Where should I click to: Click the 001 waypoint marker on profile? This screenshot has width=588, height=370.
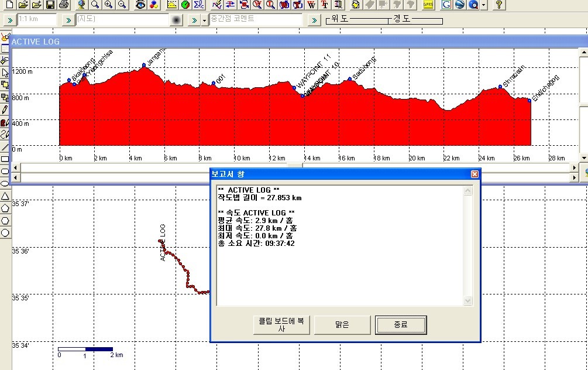click(x=214, y=83)
